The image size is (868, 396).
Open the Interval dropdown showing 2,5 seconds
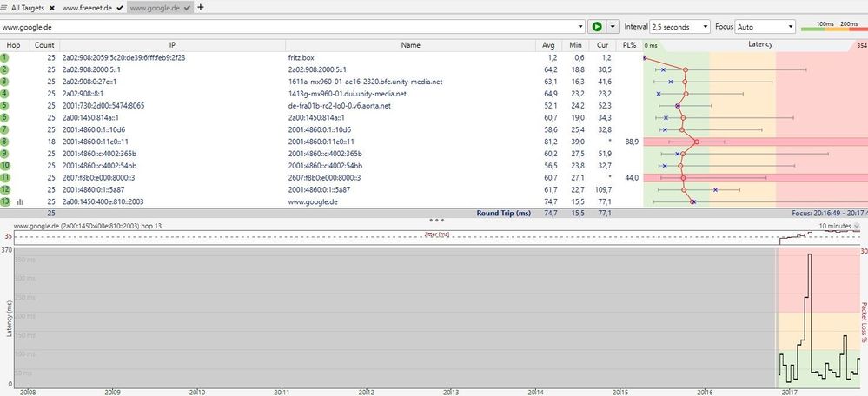[x=679, y=27]
